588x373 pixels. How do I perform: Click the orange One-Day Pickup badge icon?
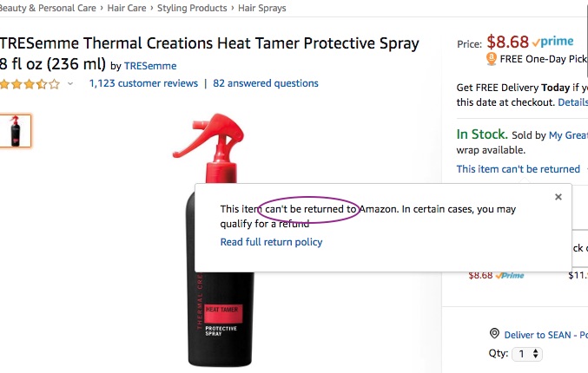point(492,59)
